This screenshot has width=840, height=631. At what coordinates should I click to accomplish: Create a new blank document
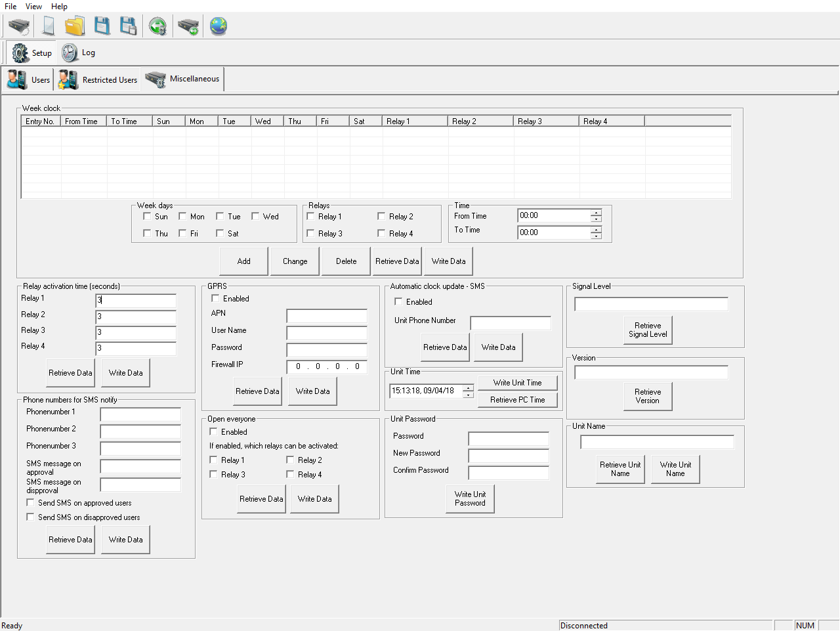point(48,26)
